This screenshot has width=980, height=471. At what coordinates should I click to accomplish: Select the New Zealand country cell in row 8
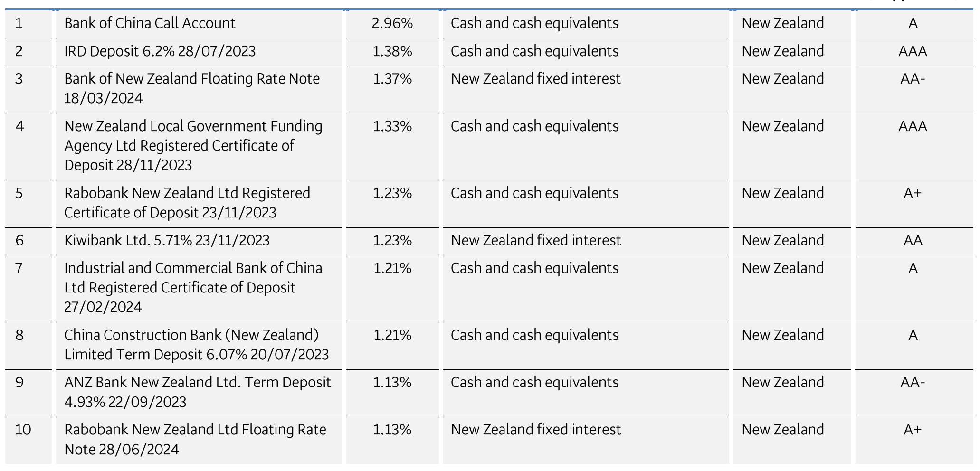pyautogui.click(x=782, y=335)
